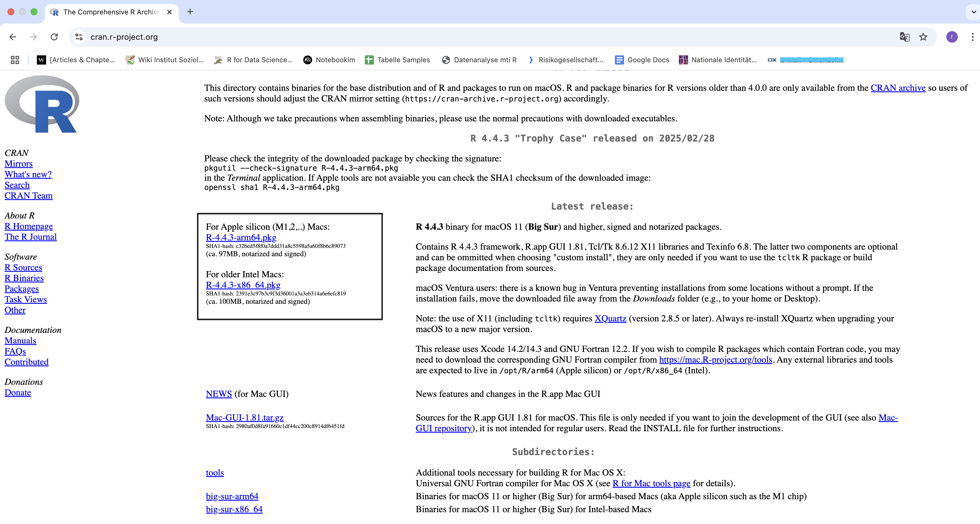Viewport: 980px width, 524px height.
Task: Open the purple profile avatar
Action: click(x=952, y=37)
